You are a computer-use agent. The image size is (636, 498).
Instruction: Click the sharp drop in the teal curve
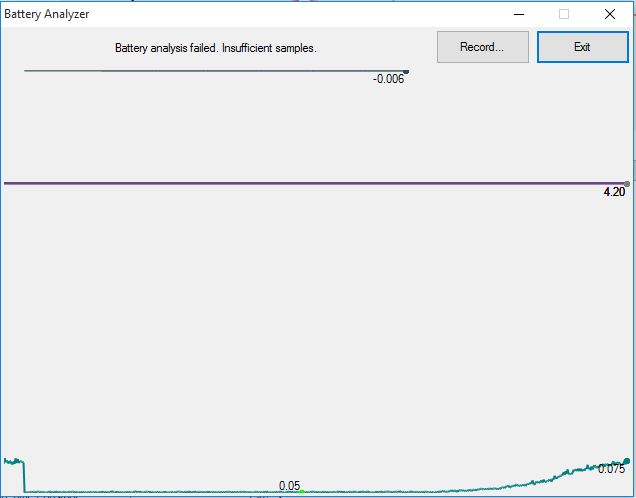pyautogui.click(x=24, y=476)
